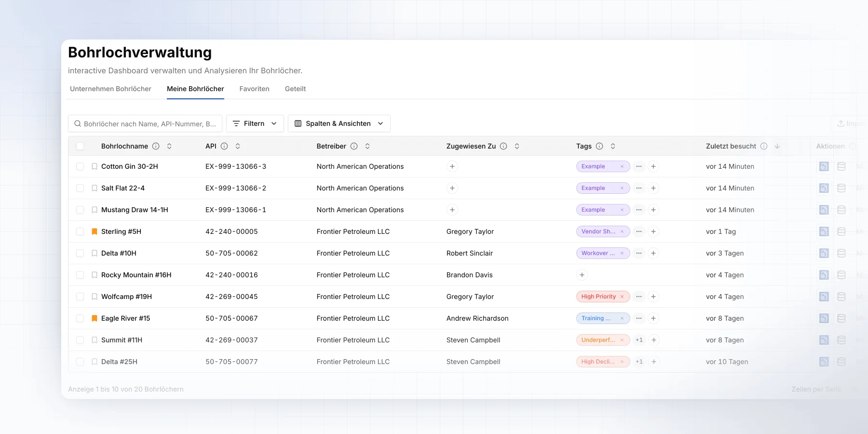Click the info icon next to Bohrlochname

pos(156,146)
